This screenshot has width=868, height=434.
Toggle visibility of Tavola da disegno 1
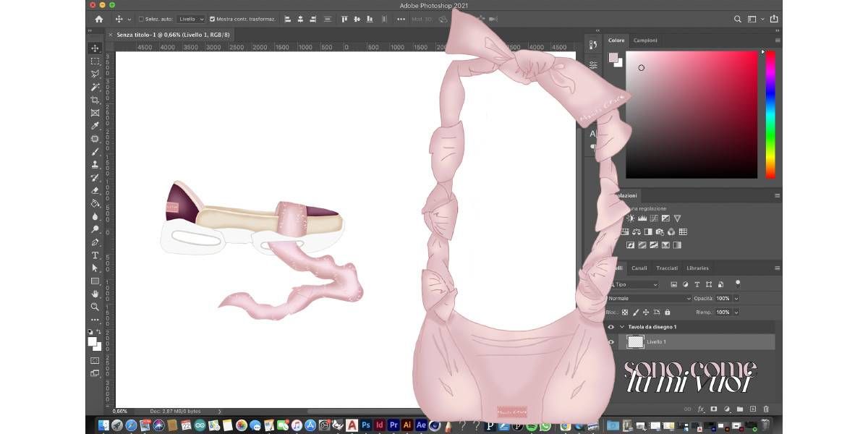pyautogui.click(x=611, y=327)
